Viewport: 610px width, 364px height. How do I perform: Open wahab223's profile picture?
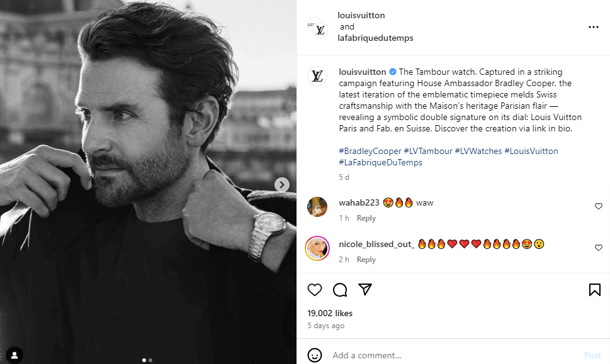point(317,206)
